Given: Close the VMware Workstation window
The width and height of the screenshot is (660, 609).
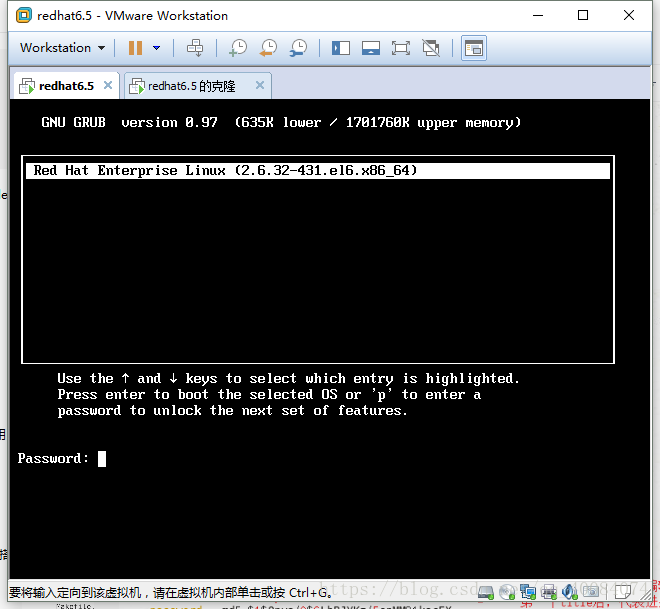Looking at the screenshot, I should (x=629, y=16).
